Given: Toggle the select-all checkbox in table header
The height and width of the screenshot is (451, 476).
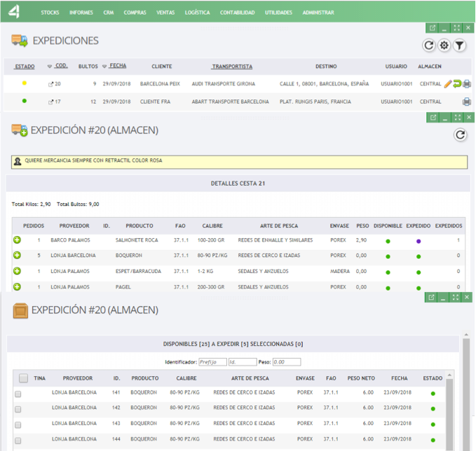Looking at the screenshot, I should coord(23,378).
